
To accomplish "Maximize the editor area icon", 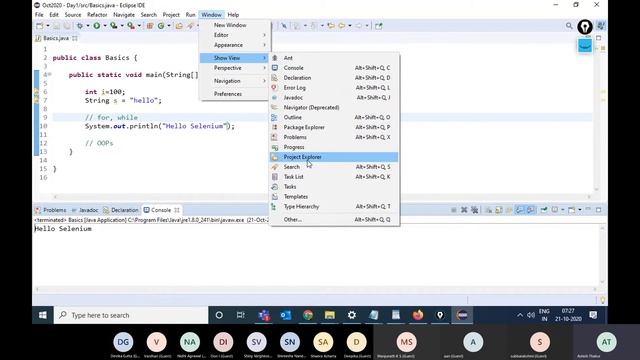I will pos(598,38).
